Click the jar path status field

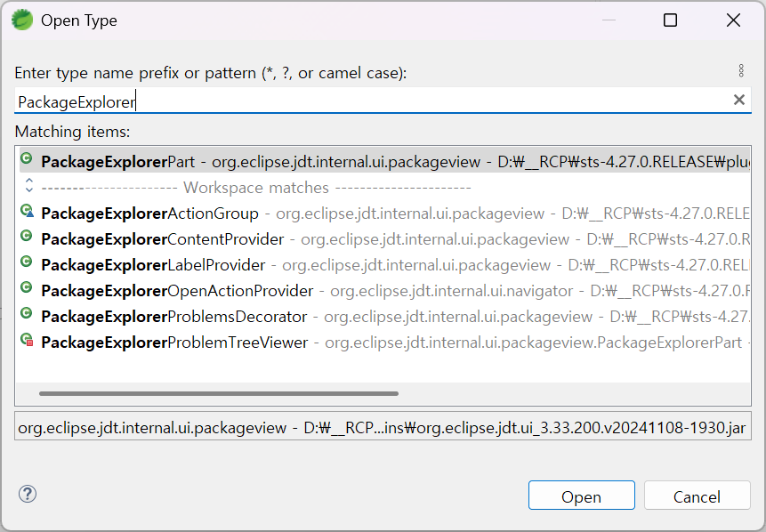pyautogui.click(x=383, y=427)
